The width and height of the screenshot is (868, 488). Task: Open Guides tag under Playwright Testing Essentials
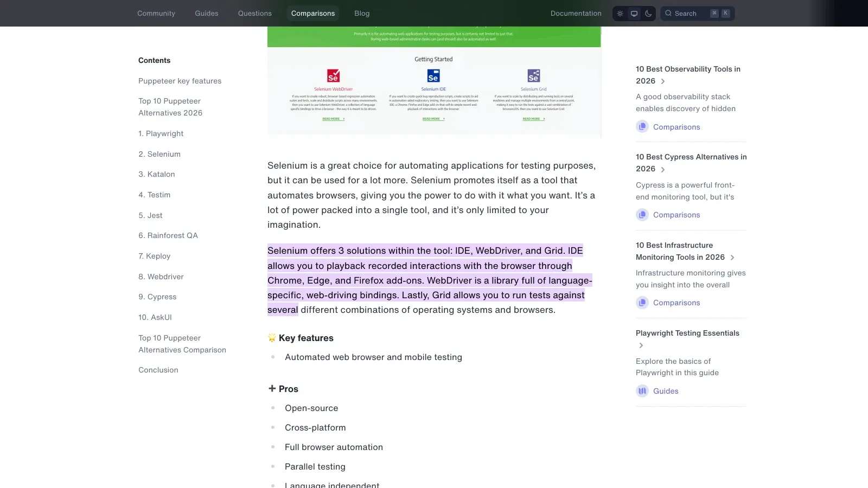(x=666, y=391)
